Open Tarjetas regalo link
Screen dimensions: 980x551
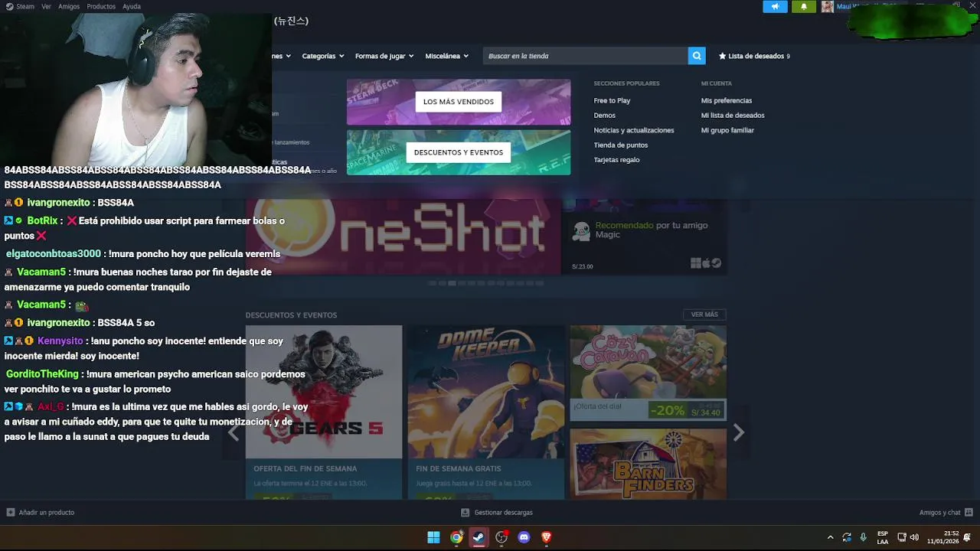(616, 160)
